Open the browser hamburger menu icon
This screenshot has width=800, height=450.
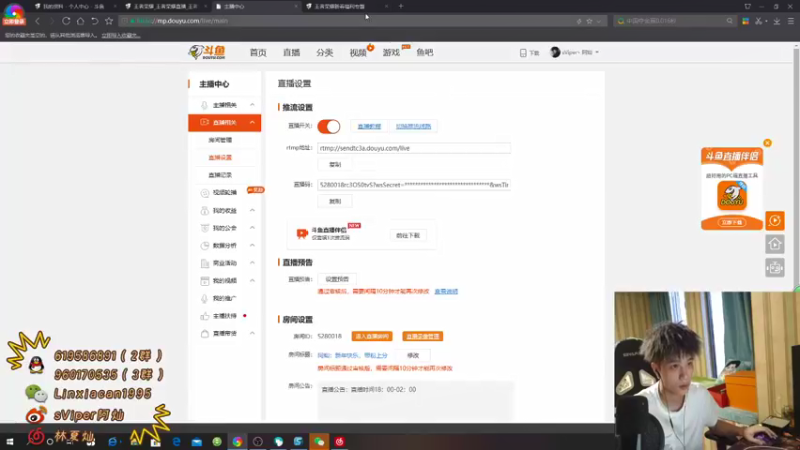coord(791,21)
